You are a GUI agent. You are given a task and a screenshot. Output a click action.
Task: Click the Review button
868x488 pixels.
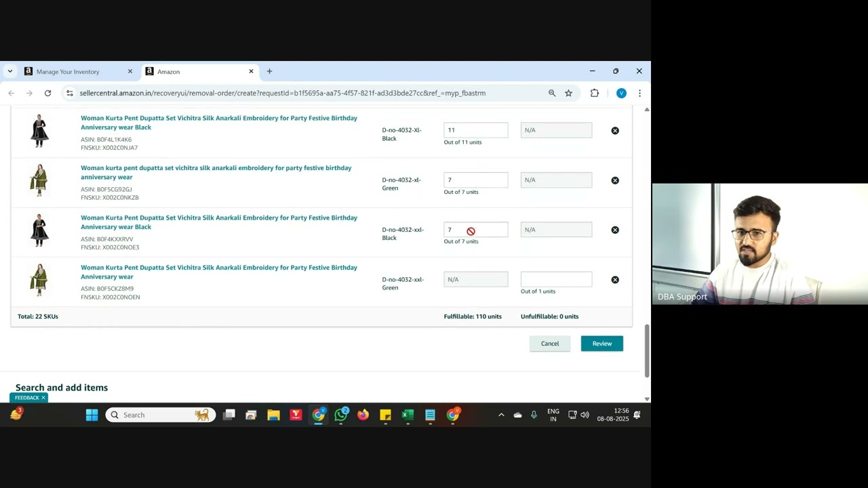click(x=601, y=343)
